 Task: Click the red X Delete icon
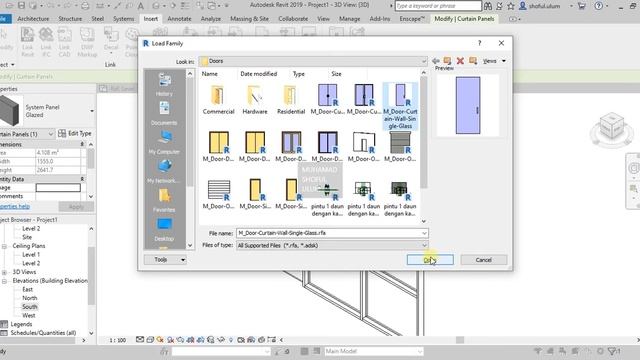[x=460, y=61]
